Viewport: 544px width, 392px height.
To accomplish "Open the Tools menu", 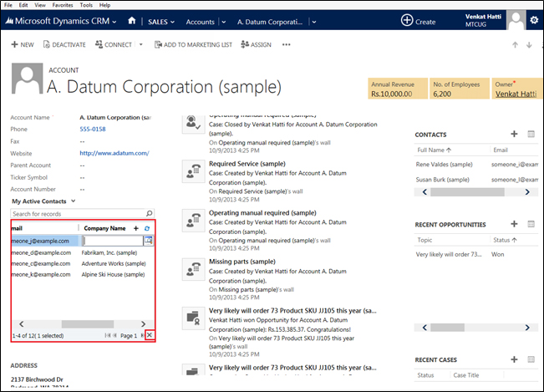I will coord(84,5).
